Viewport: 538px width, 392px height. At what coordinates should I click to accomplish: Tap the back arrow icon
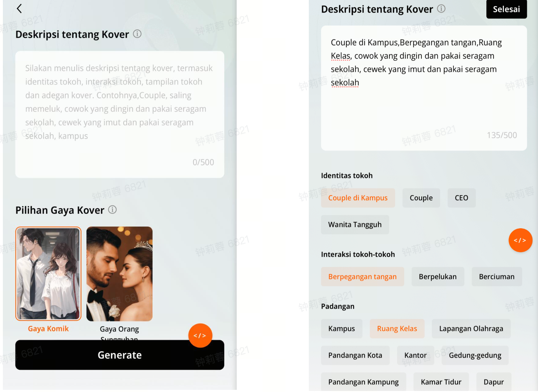pyautogui.click(x=19, y=9)
